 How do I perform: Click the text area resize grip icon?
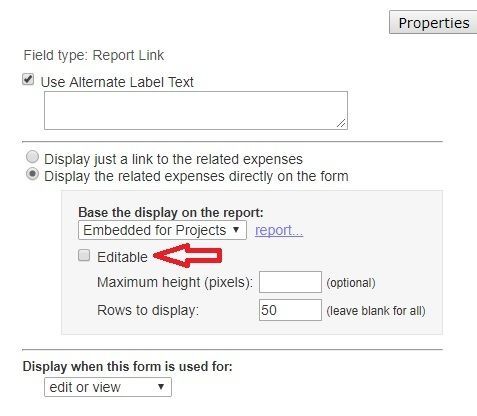[x=341, y=123]
